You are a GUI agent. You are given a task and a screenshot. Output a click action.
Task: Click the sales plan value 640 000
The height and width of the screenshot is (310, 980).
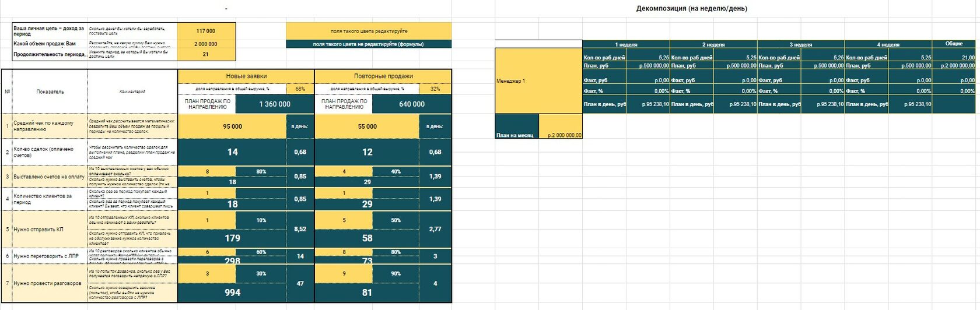(412, 104)
